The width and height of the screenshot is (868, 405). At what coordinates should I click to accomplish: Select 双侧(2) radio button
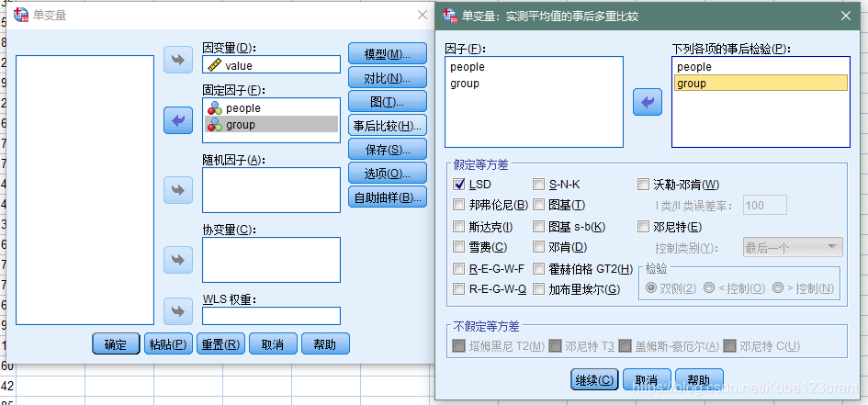click(651, 288)
